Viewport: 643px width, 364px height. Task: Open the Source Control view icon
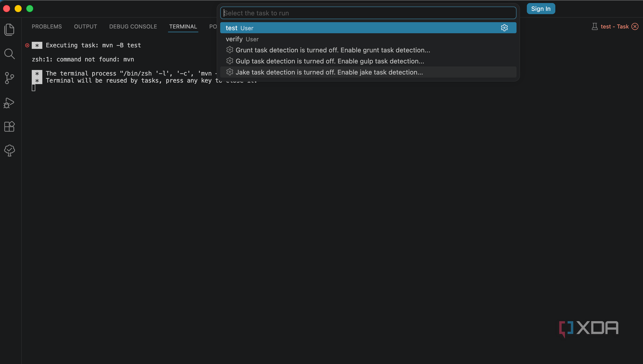[9, 78]
